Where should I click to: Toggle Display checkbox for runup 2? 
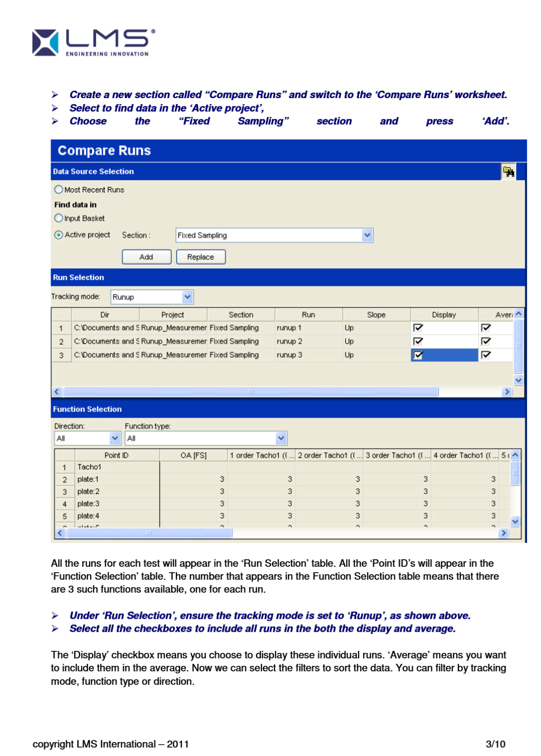click(x=418, y=341)
